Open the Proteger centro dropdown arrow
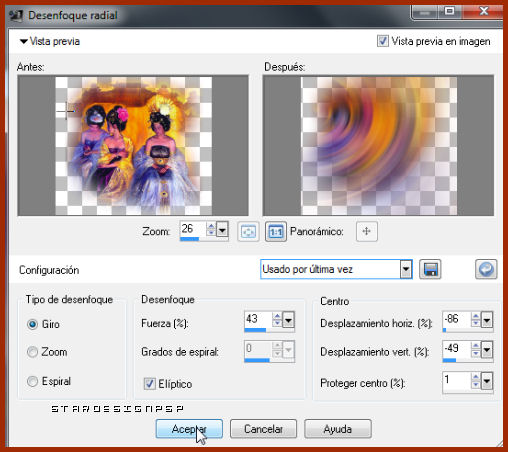 pyautogui.click(x=487, y=380)
